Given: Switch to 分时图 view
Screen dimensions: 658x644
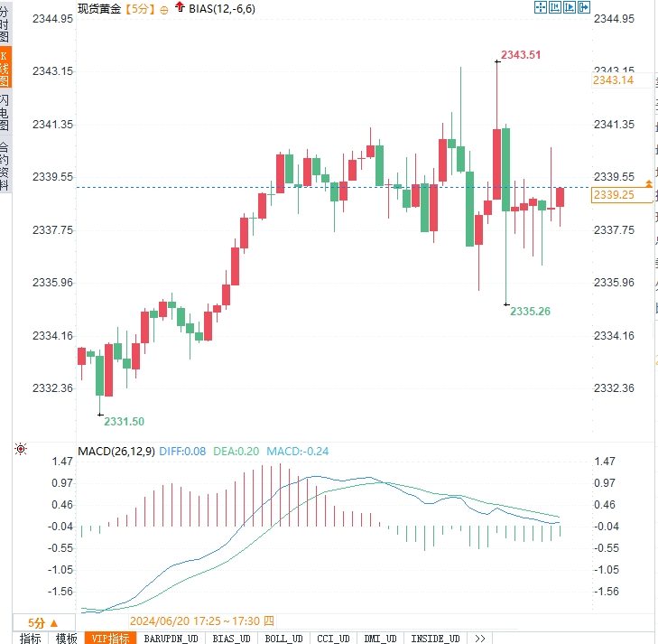Looking at the screenshot, I should (x=5, y=24).
